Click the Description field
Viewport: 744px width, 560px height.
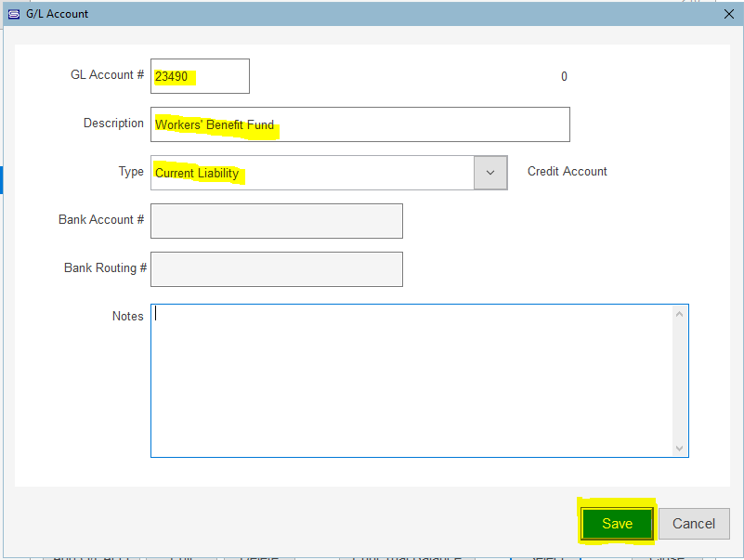360,124
